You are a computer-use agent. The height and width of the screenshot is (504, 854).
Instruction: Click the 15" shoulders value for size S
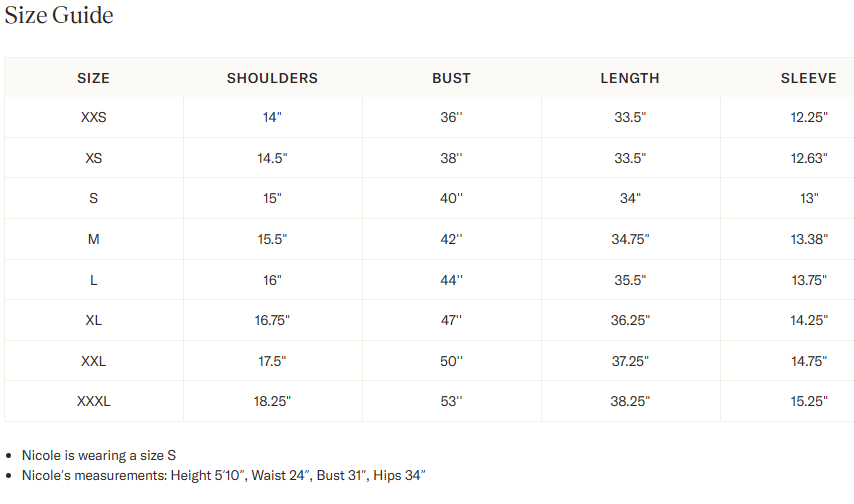[272, 199]
